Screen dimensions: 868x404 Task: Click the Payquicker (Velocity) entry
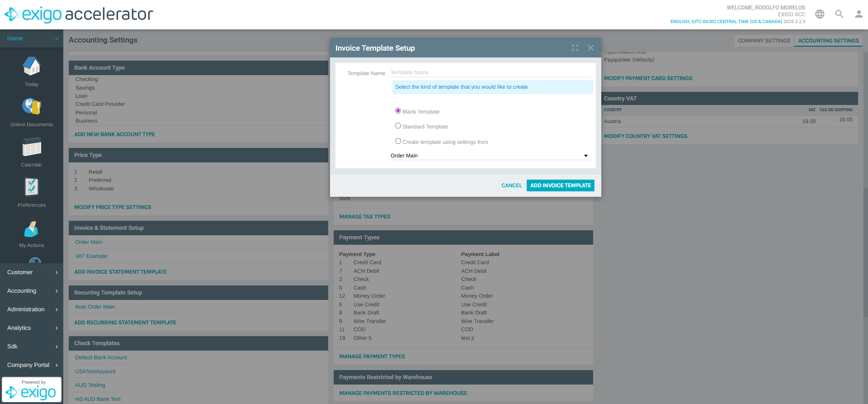[x=629, y=60]
